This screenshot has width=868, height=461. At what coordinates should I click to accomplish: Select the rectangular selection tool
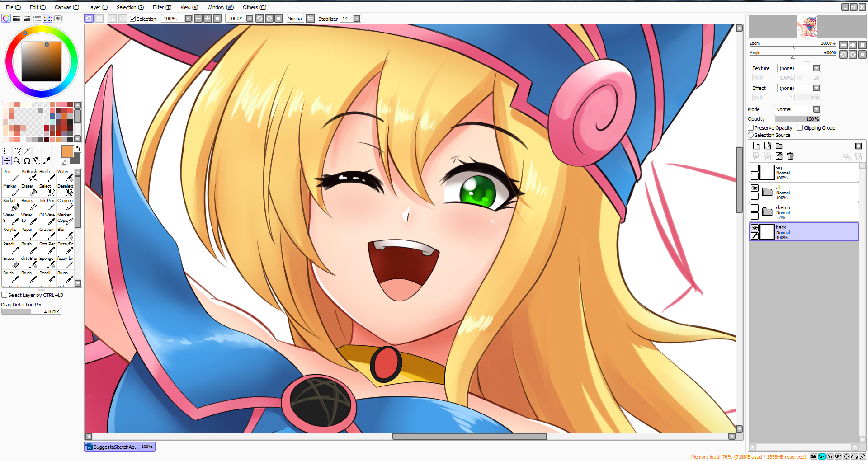[7, 151]
